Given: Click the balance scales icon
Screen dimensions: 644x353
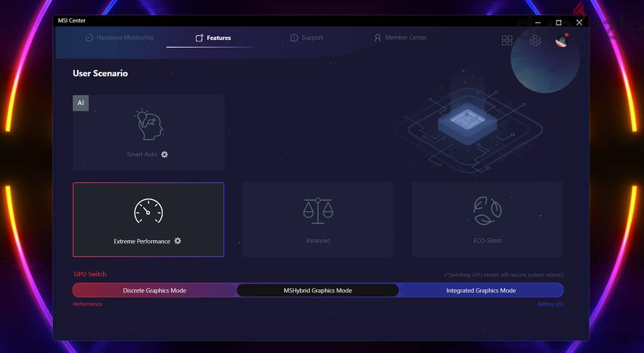Looking at the screenshot, I should click(x=318, y=211).
